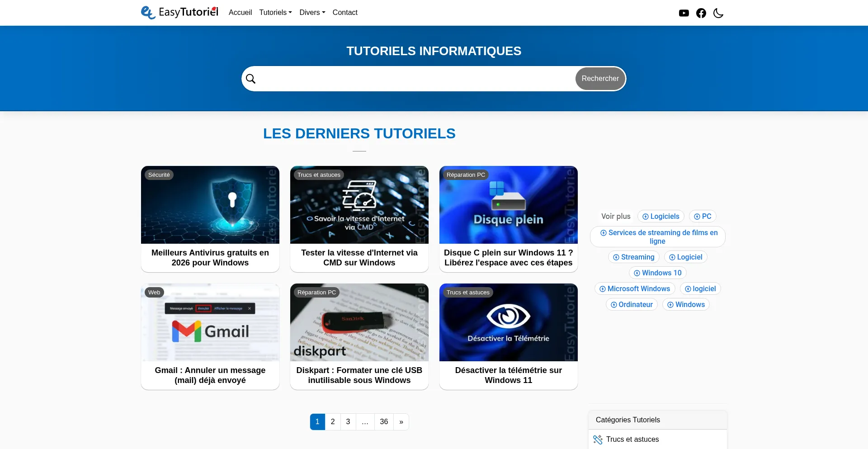
Task: Open the Windows 10 tag link
Action: point(657,273)
